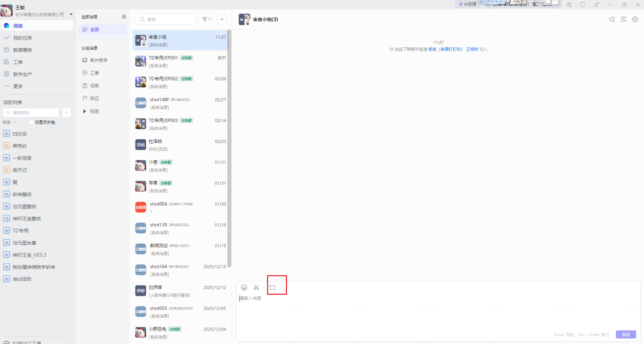The width and height of the screenshot is (644, 344).
Task: Show 更多 navigation options
Action: tap(37, 86)
